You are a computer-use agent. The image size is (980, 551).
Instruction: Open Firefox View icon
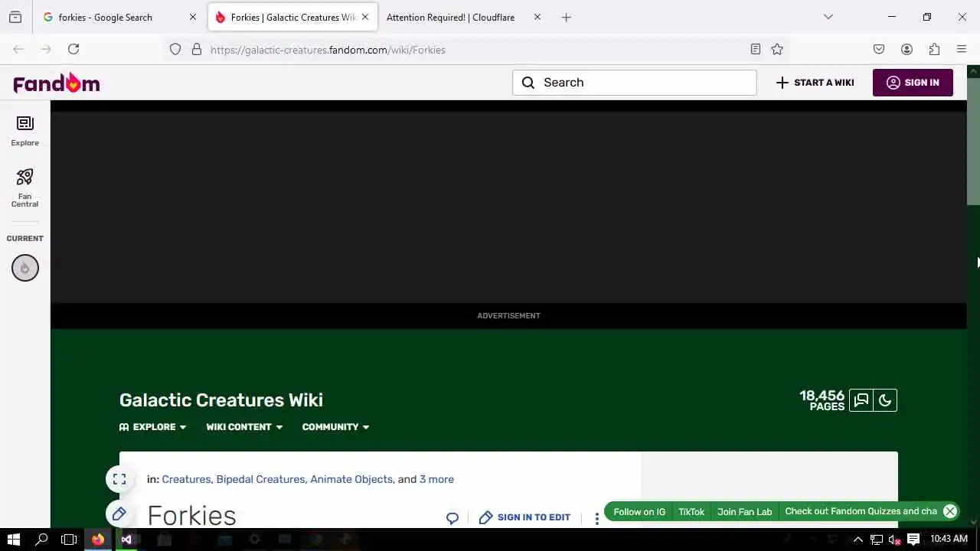click(x=15, y=17)
